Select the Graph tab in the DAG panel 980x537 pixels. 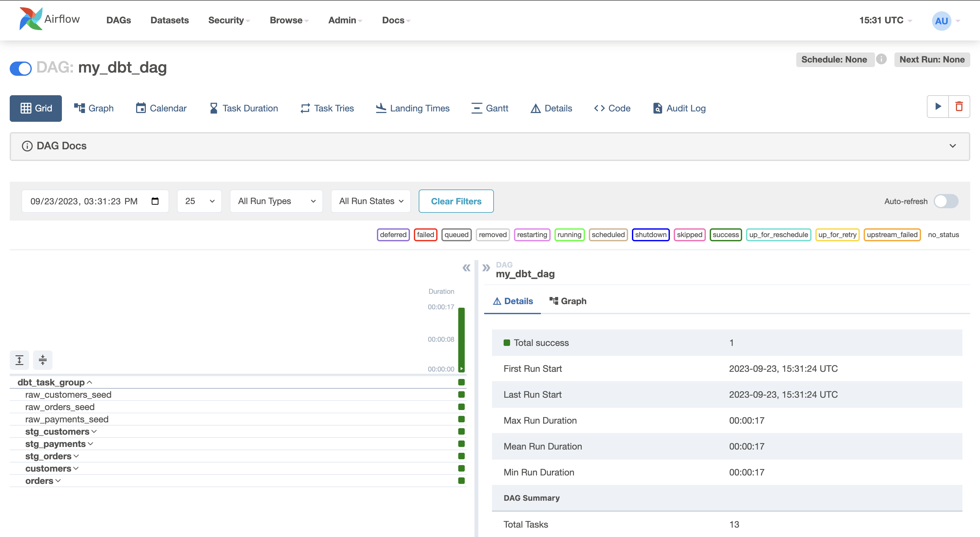567,301
